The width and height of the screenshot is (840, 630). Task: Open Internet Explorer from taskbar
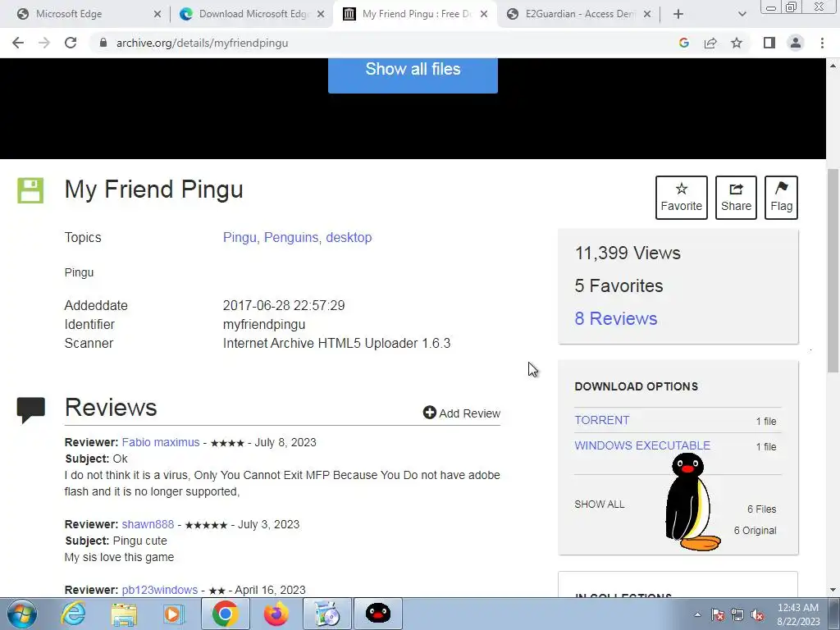coord(73,614)
